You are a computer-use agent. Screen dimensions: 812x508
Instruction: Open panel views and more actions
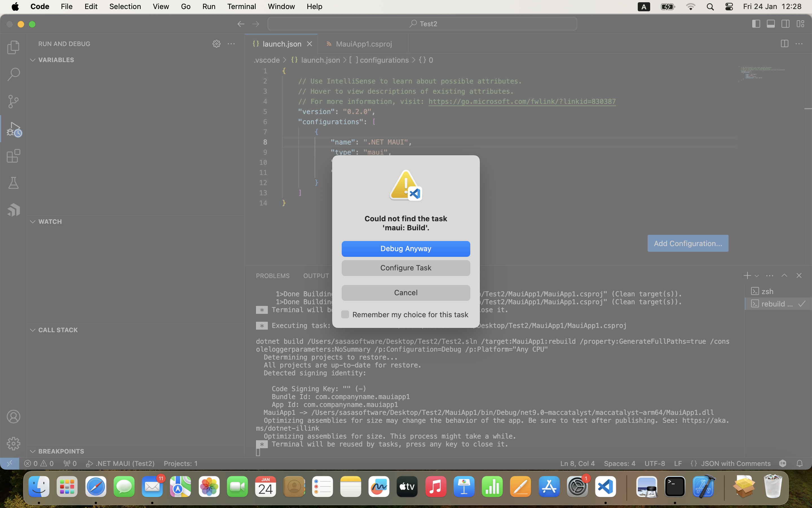click(770, 275)
